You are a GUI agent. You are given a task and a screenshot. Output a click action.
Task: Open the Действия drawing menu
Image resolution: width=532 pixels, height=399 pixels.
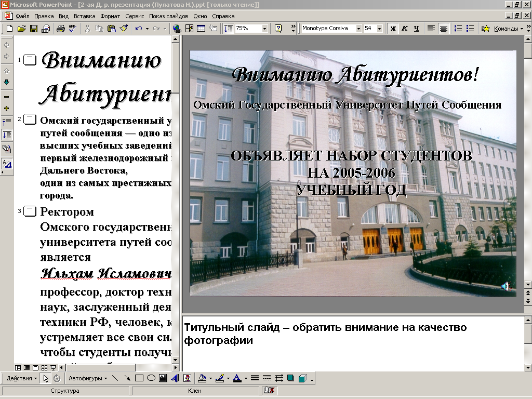[22, 378]
